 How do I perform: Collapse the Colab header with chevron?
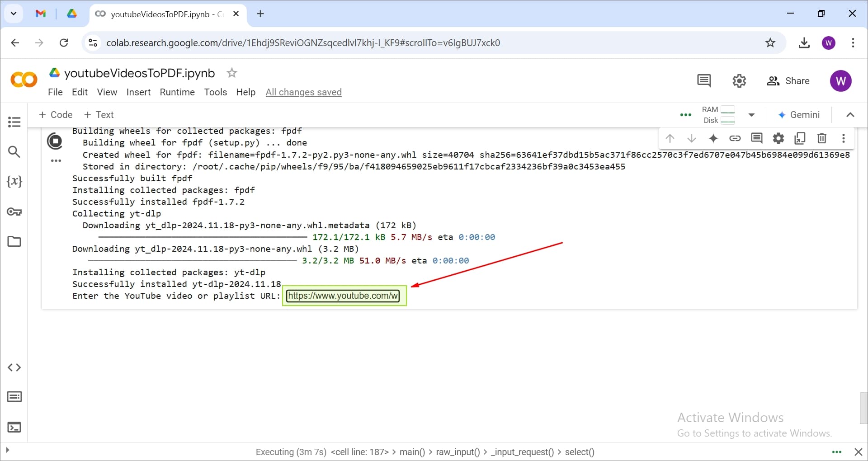(x=850, y=115)
